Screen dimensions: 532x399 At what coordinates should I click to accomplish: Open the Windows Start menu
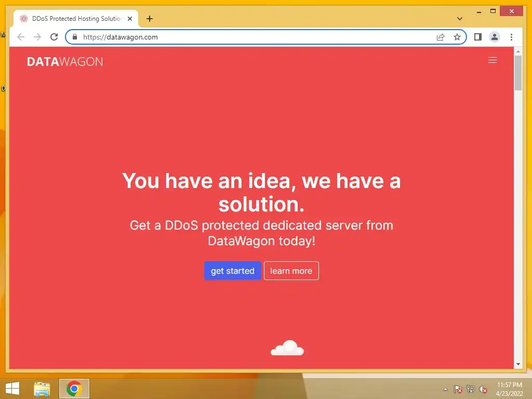coord(12,389)
